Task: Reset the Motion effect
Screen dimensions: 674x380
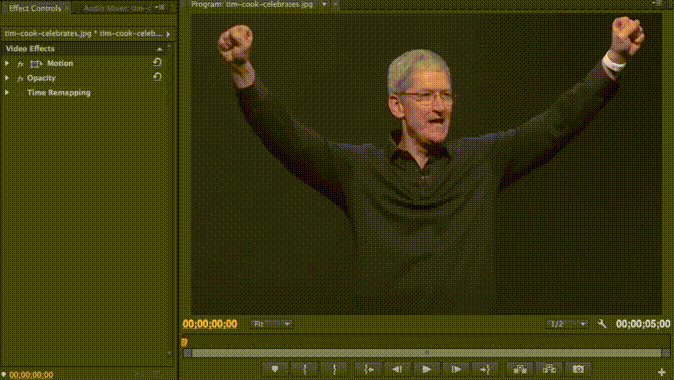Action: pos(157,62)
